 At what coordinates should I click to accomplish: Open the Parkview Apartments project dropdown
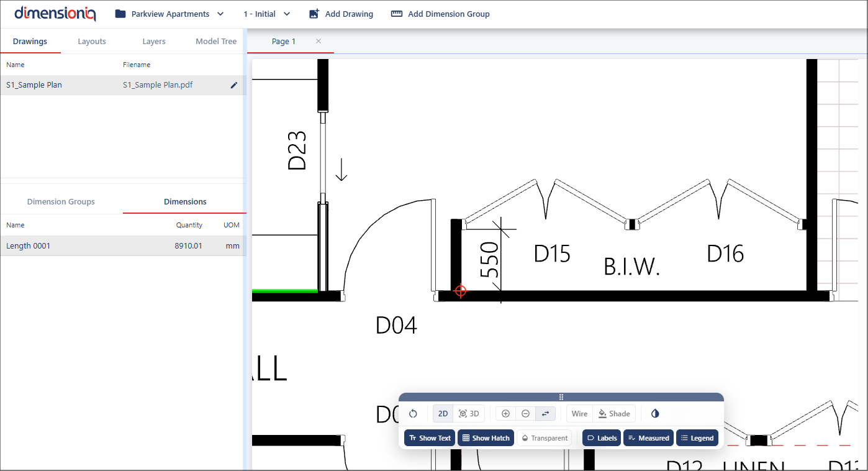(x=170, y=14)
